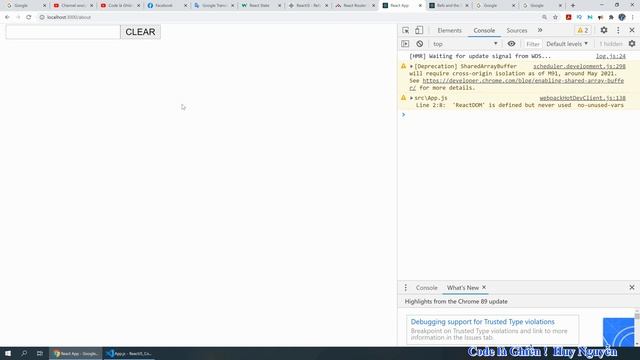Open the red extension icon
This screenshot has width=640, height=360.
(568, 17)
